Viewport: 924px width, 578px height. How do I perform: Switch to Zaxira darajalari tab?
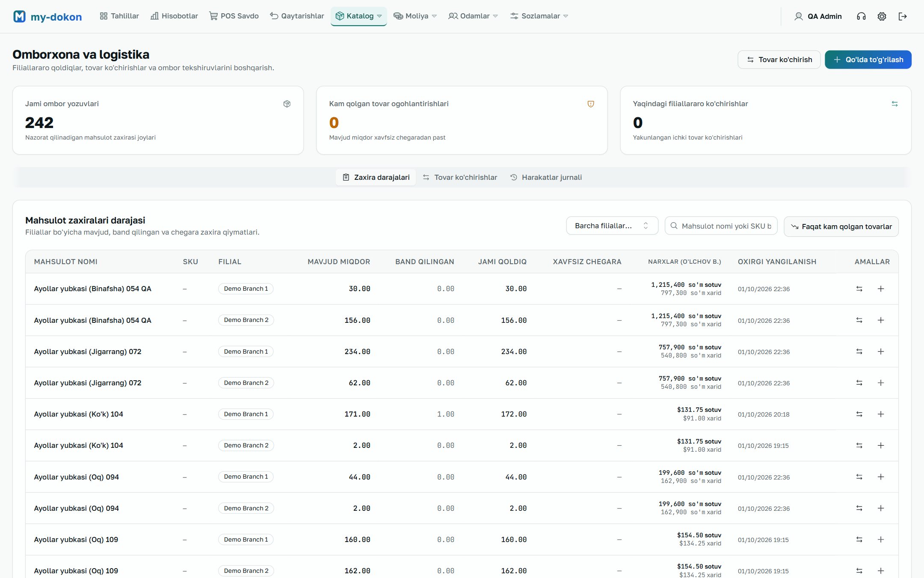tap(376, 177)
